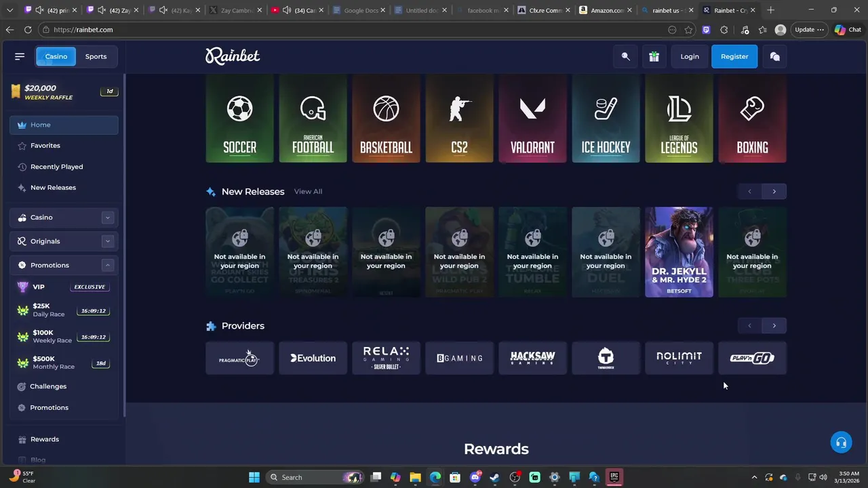868x488 pixels.
Task: Click the Login button
Action: pos(690,56)
